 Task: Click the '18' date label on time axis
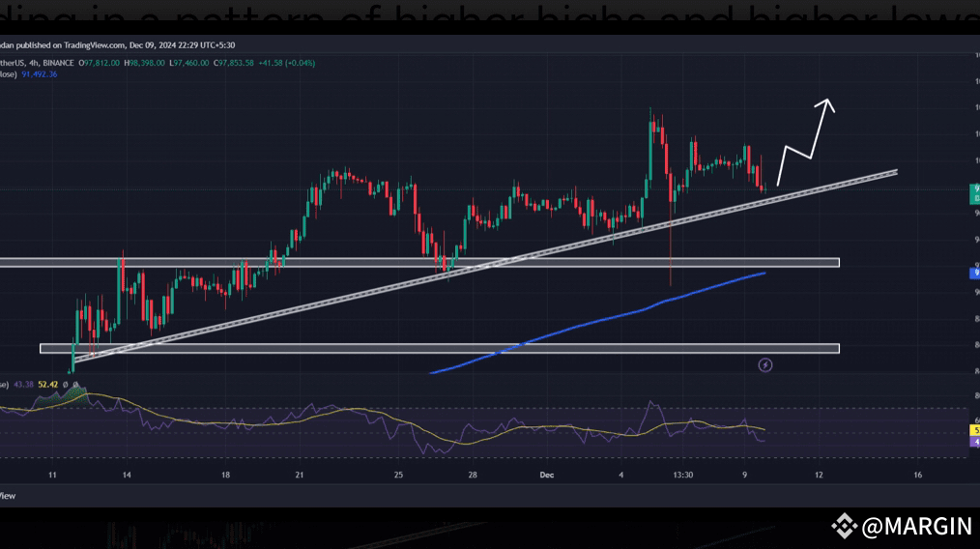click(225, 476)
